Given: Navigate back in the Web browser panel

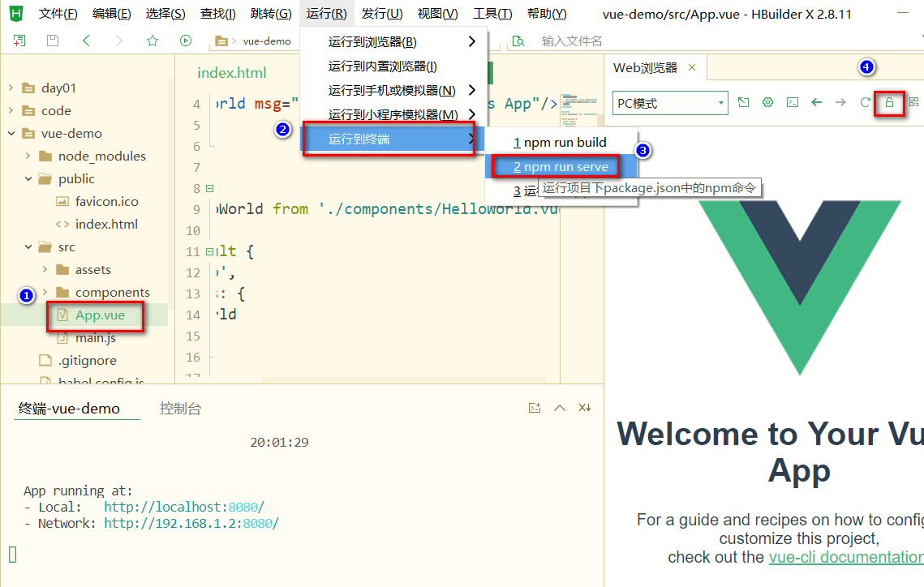Looking at the screenshot, I should click(x=816, y=102).
